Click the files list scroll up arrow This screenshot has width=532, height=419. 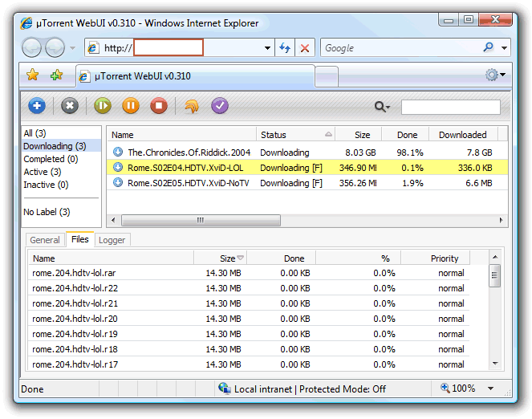click(x=495, y=257)
